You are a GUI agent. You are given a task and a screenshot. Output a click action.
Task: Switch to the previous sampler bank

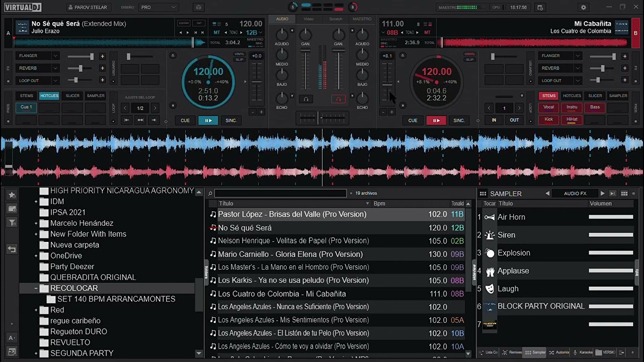547,194
